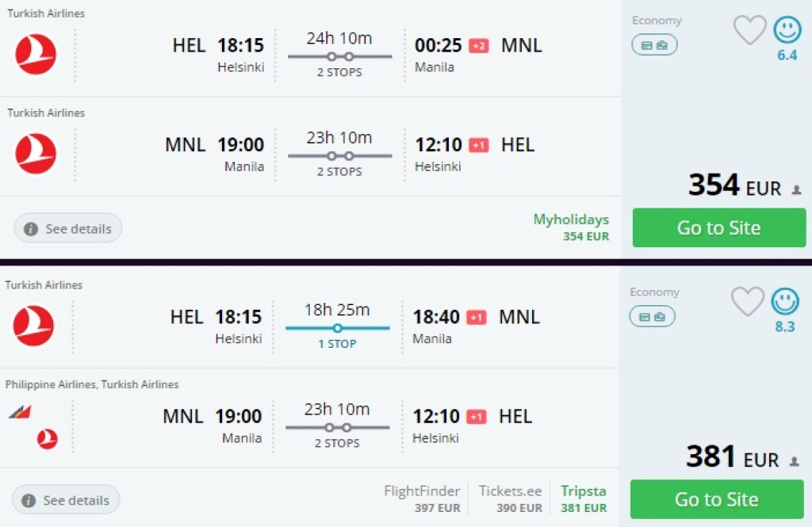
Task: Click the 8.3 rating smiley face
Action: pos(785,302)
